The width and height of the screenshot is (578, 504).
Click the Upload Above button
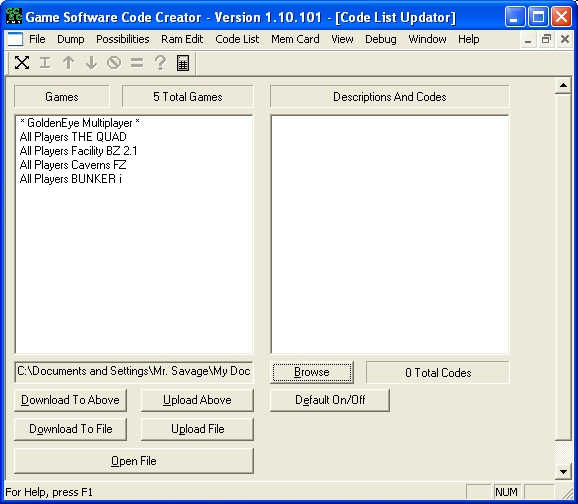point(197,400)
